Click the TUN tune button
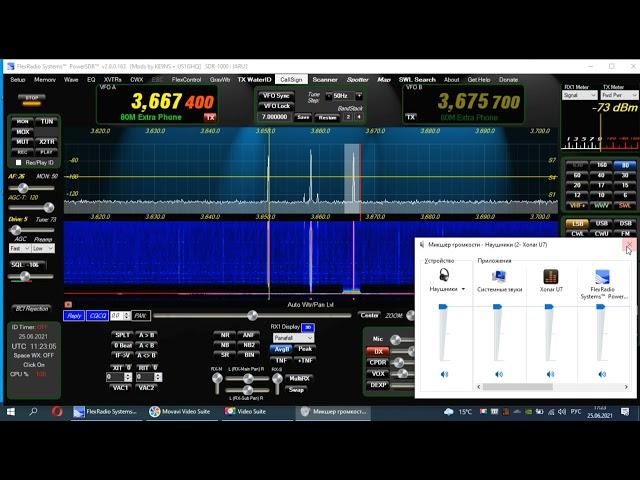 coord(47,121)
